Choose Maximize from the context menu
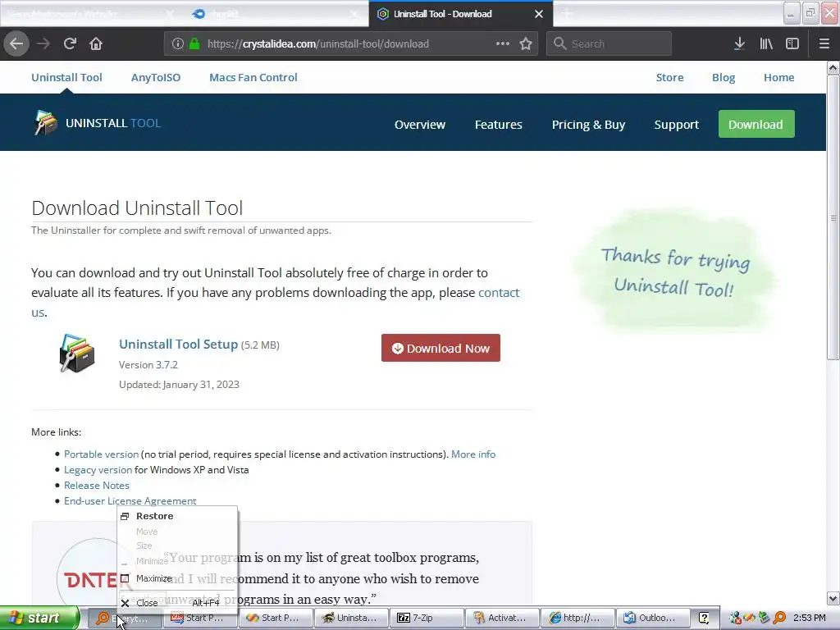 click(x=177, y=578)
